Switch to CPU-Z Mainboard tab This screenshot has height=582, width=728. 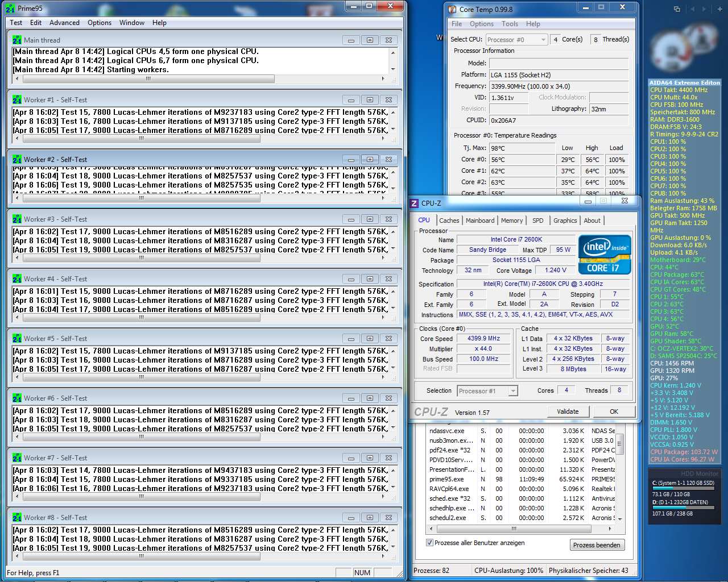(x=480, y=221)
